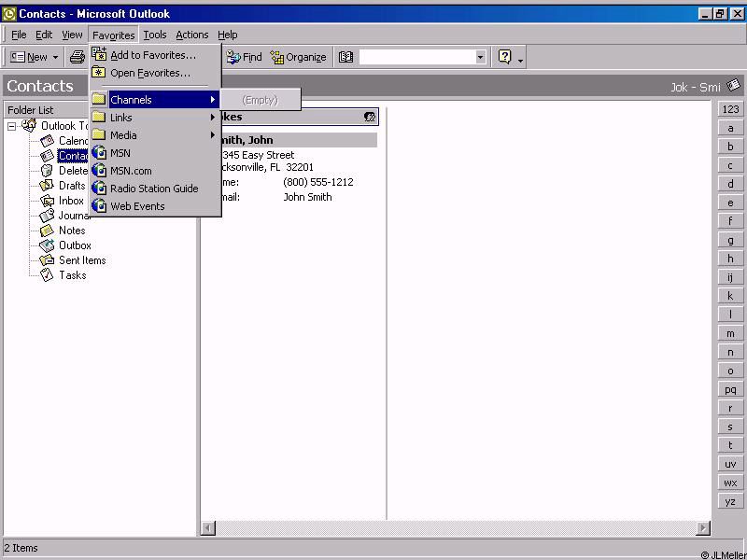
Task: Click the MSN favorite globe icon
Action: pyautogui.click(x=99, y=152)
